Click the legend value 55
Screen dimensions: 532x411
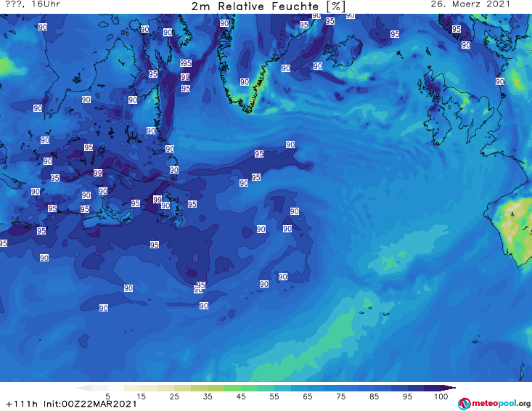point(274,396)
